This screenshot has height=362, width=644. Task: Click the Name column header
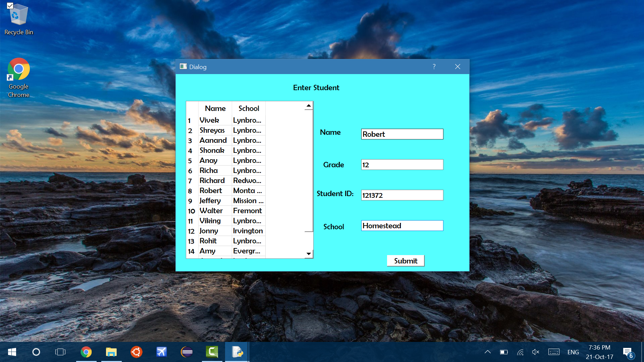pyautogui.click(x=215, y=108)
